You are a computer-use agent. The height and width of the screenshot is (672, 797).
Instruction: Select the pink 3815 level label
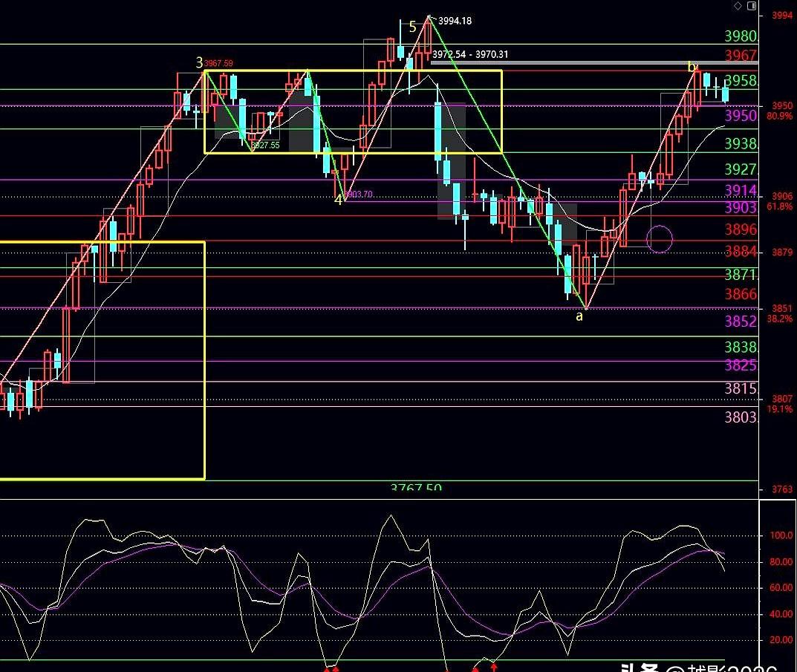(x=741, y=389)
